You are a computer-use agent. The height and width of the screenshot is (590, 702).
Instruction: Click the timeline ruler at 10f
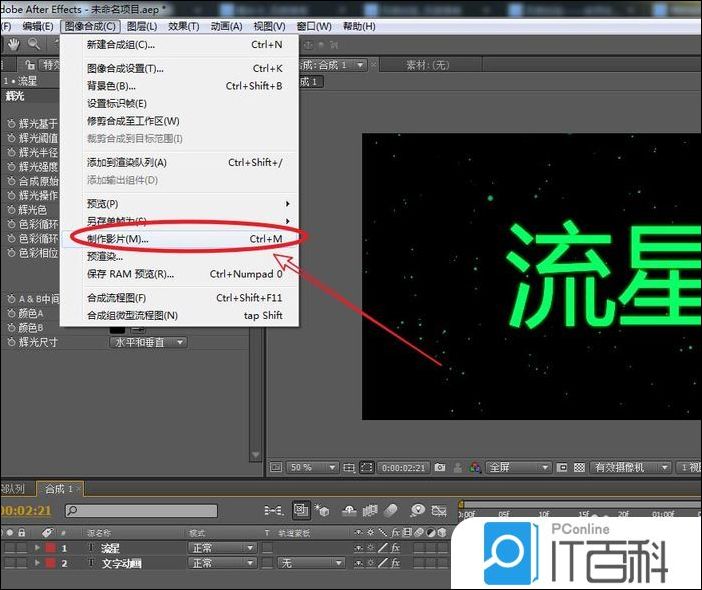[x=544, y=514]
